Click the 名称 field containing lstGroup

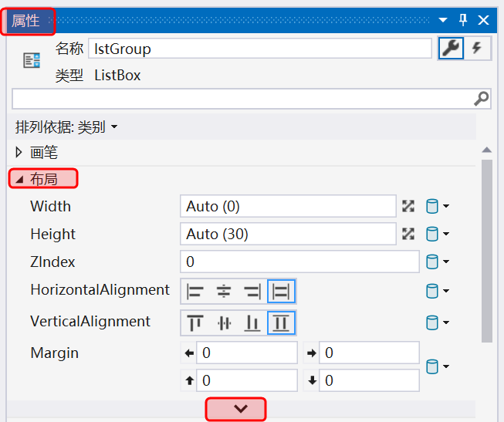[259, 49]
